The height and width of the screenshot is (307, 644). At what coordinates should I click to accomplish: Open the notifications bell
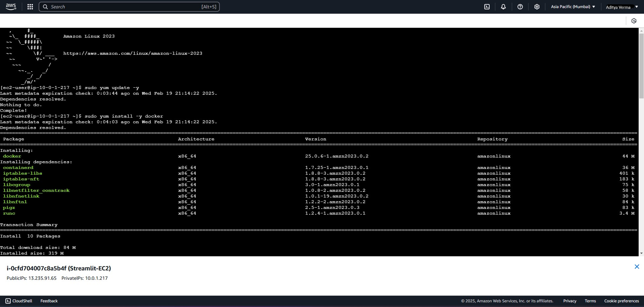pyautogui.click(x=503, y=7)
